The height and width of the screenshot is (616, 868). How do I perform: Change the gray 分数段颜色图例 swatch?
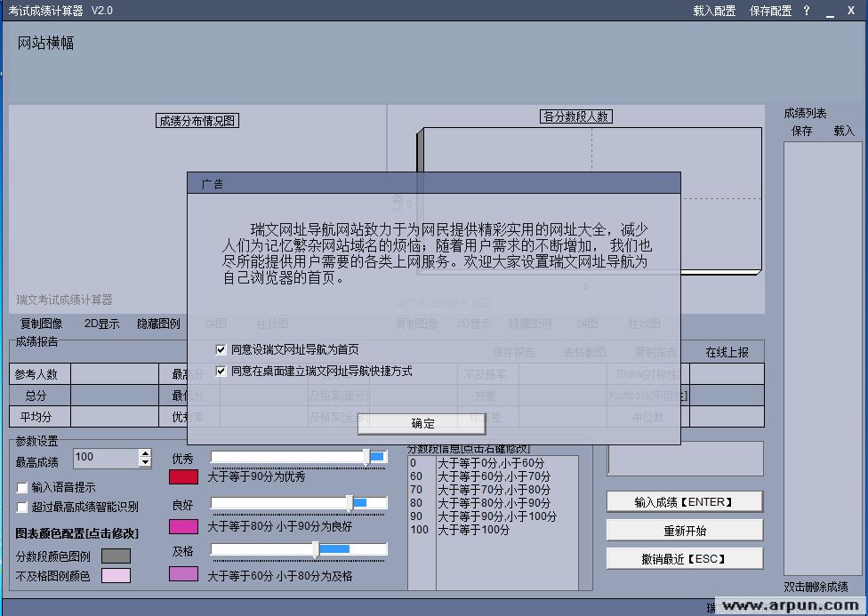pos(116,556)
